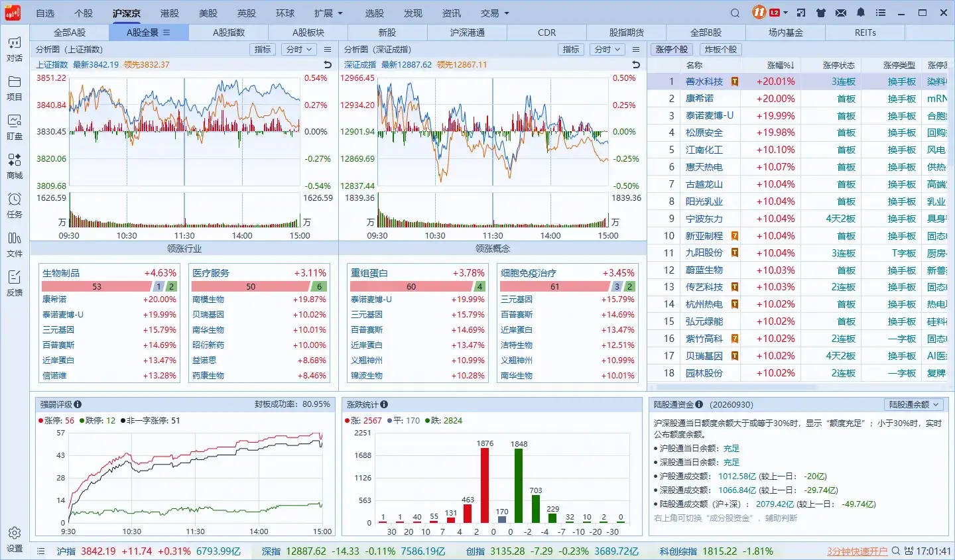955x560 pixels.
Task: Open 深证成指 chart hamburger menu
Action: pyautogui.click(x=636, y=50)
